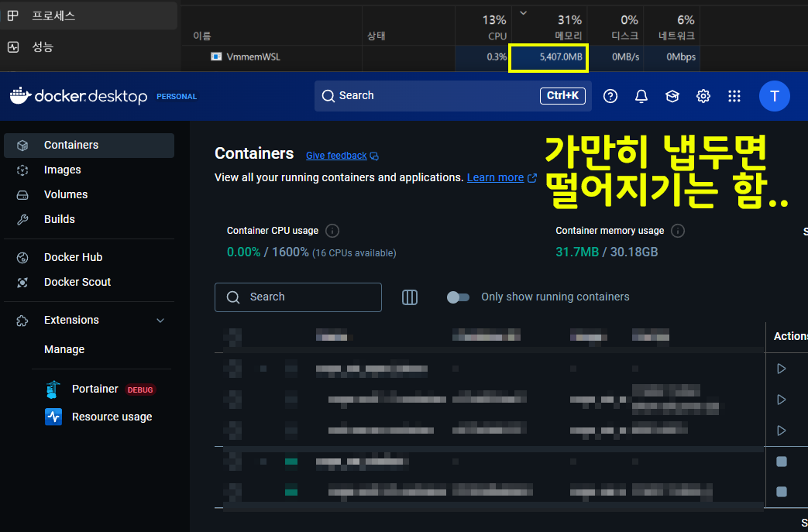Viewport: 808px width, 532px height.
Task: Click the Give feedback link
Action: [336, 156]
